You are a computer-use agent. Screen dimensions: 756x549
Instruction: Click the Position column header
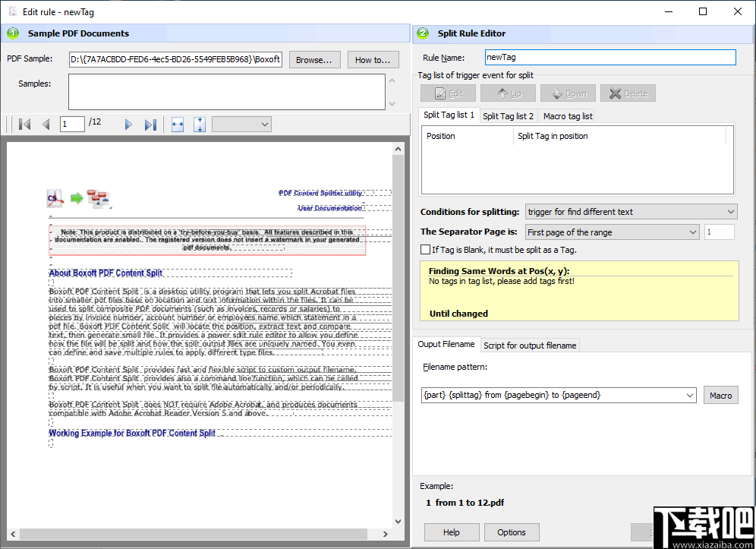pyautogui.click(x=468, y=136)
